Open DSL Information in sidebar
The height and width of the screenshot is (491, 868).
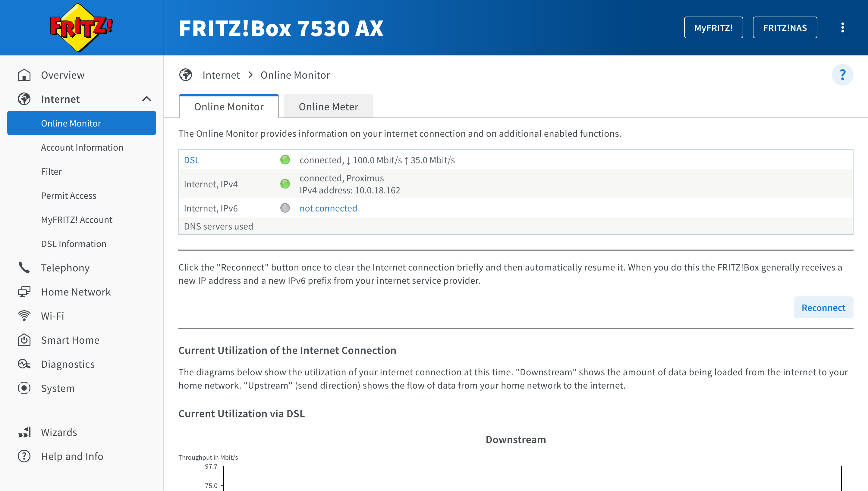coord(74,243)
